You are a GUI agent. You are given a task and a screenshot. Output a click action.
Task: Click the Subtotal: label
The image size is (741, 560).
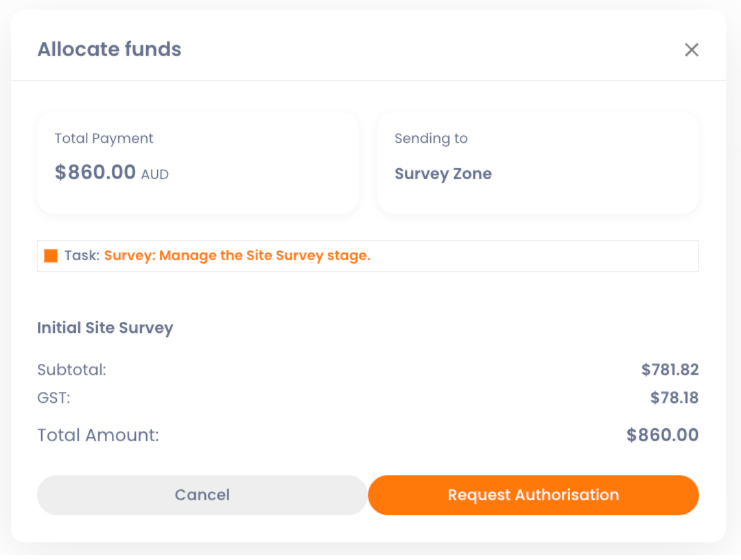(x=71, y=371)
